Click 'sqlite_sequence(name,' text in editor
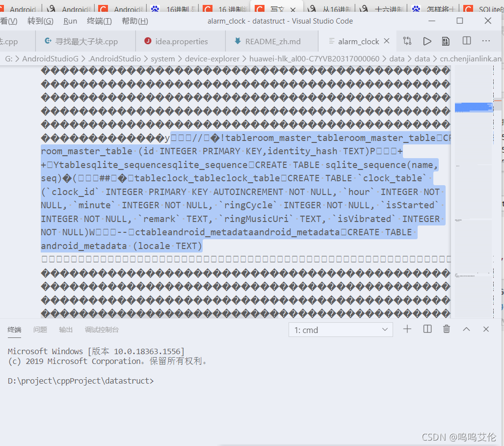The image size is (504, 446). [x=381, y=165]
